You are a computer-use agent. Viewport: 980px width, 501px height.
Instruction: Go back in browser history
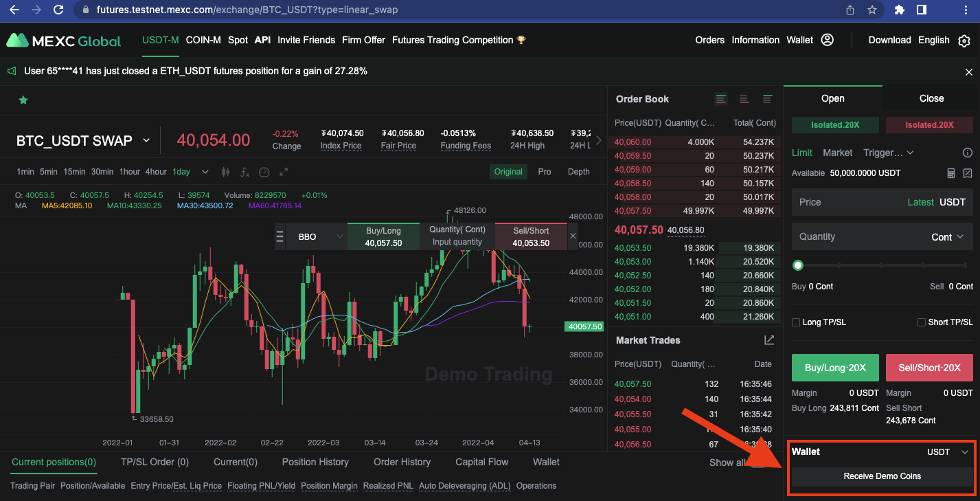pos(14,10)
